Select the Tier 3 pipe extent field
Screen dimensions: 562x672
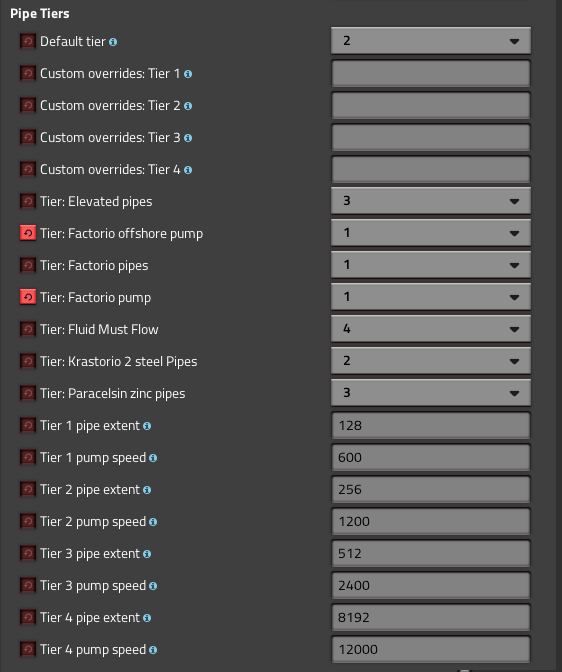click(431, 553)
